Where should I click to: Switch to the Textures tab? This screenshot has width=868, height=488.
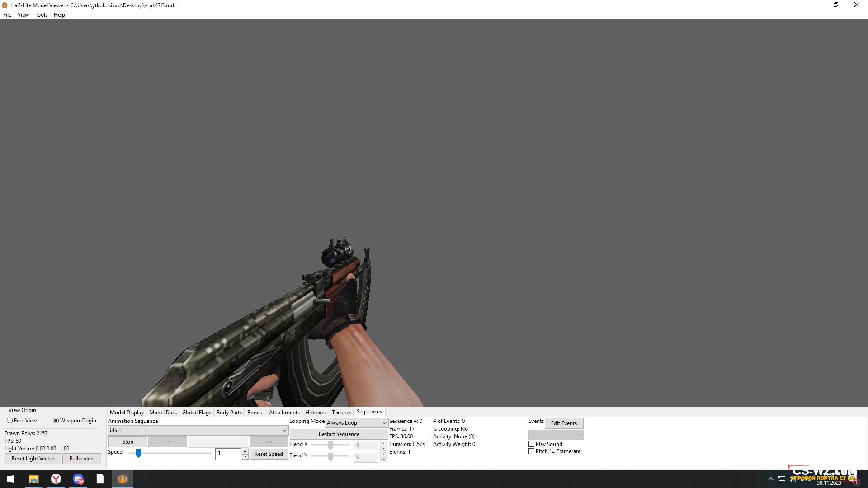coord(341,413)
